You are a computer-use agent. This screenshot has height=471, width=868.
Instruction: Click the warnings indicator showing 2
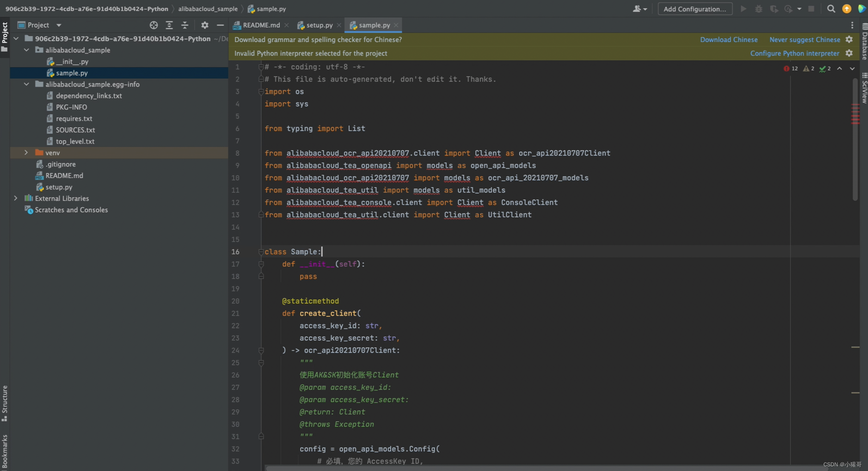tap(809, 68)
